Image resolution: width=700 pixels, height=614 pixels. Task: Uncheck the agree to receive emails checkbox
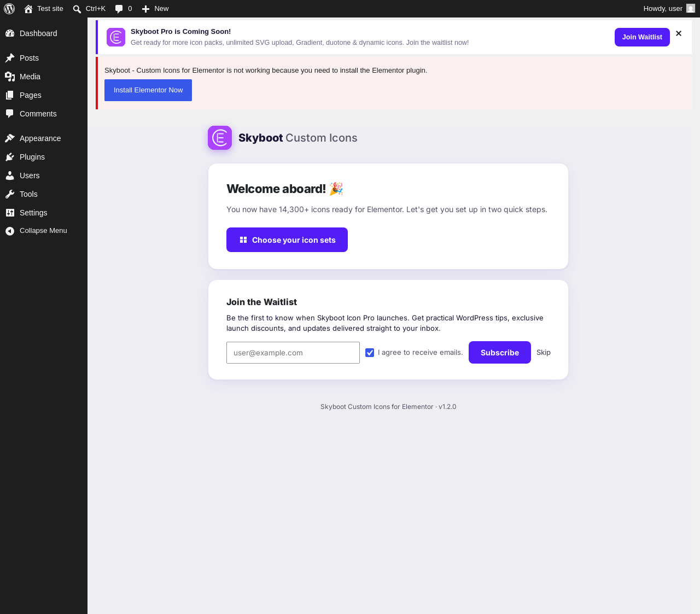(370, 353)
